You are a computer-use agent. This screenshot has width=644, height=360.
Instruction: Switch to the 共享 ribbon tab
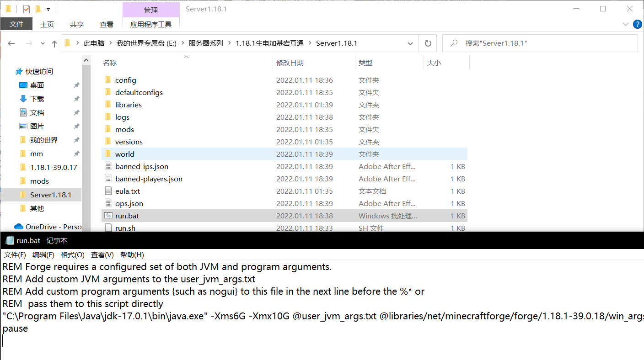[x=77, y=24]
